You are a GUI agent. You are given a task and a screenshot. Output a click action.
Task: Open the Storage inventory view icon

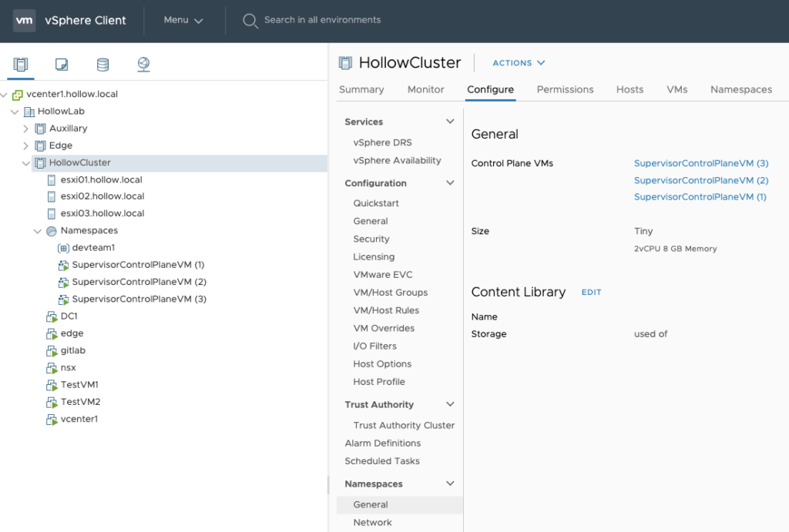(102, 65)
